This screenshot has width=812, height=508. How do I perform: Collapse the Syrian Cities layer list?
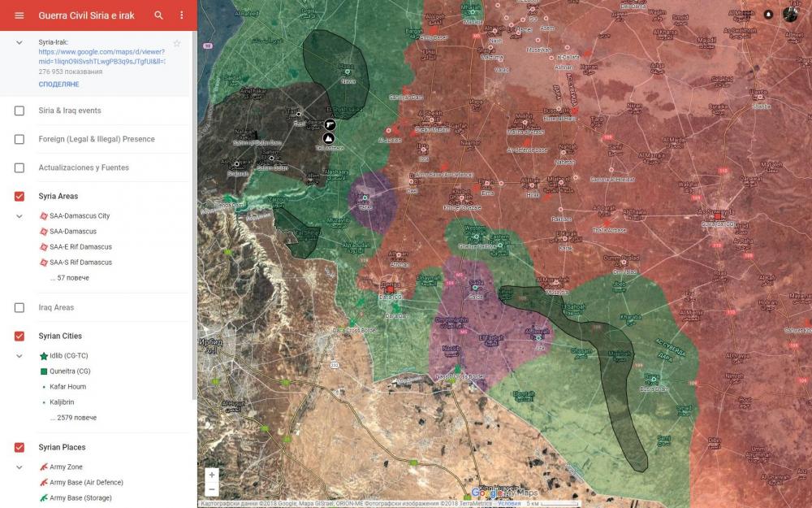tap(19, 356)
